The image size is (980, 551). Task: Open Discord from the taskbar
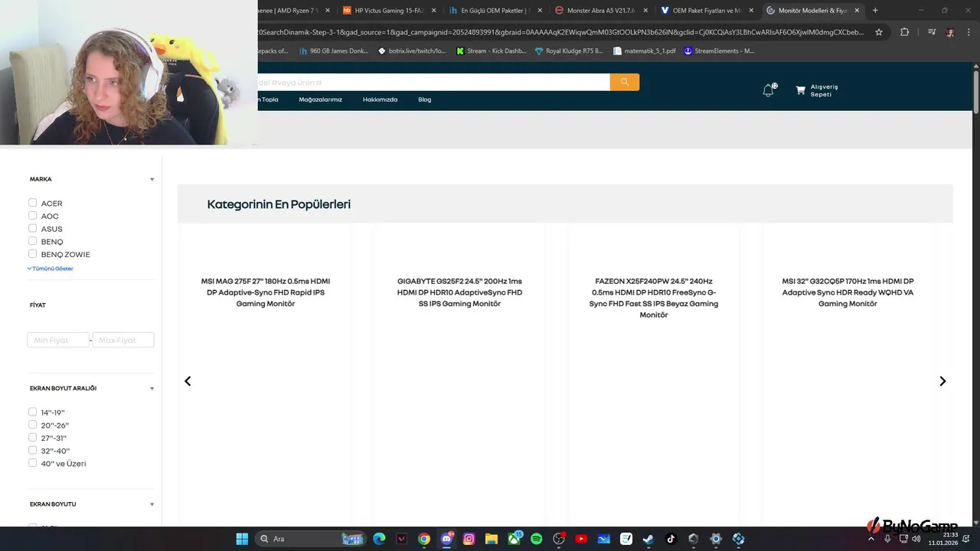click(x=446, y=539)
